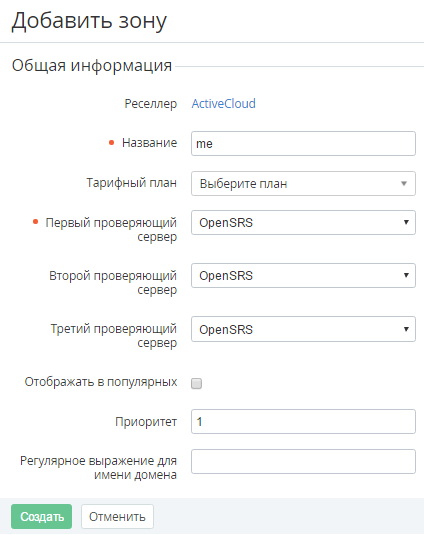Click the Название field label
The width and height of the screenshot is (424, 535).
click(149, 143)
